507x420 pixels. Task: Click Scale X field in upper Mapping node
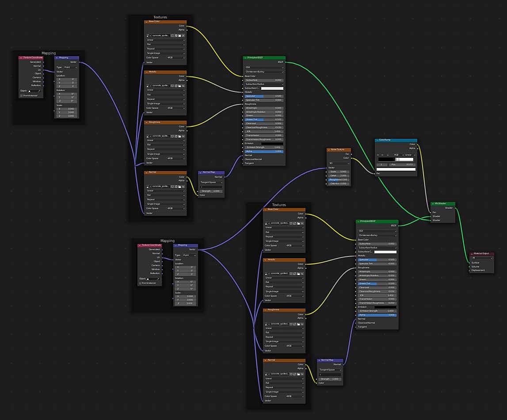(67, 109)
